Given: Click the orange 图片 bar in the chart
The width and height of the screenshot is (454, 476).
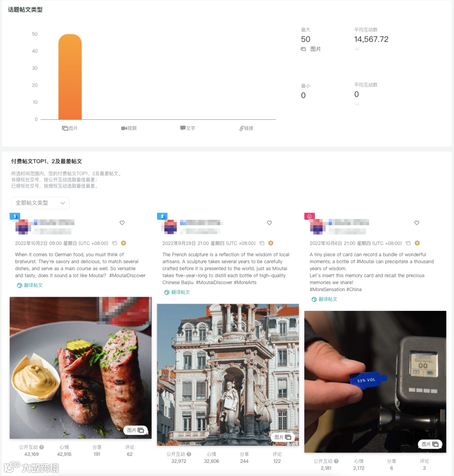Looking at the screenshot, I should pos(70,77).
